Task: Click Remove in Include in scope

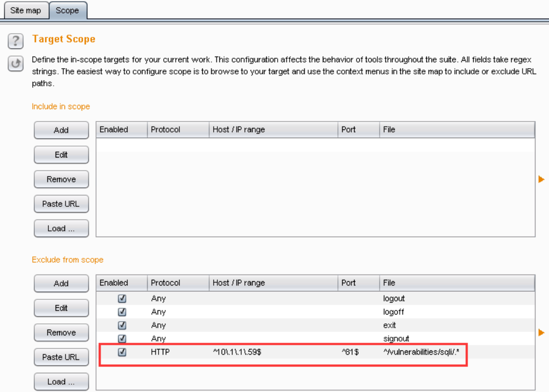Action: [61, 179]
